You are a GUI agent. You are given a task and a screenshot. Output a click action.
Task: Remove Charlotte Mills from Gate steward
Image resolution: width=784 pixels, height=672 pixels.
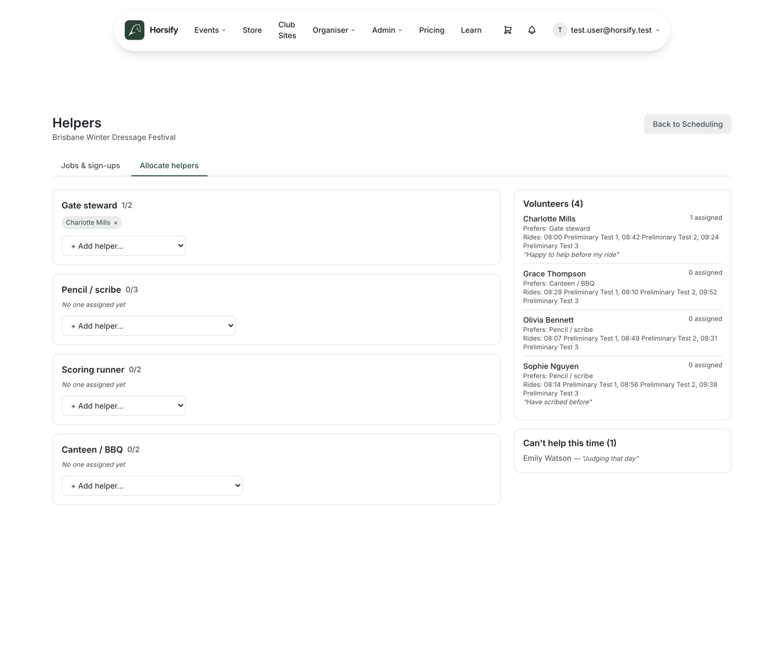click(115, 223)
